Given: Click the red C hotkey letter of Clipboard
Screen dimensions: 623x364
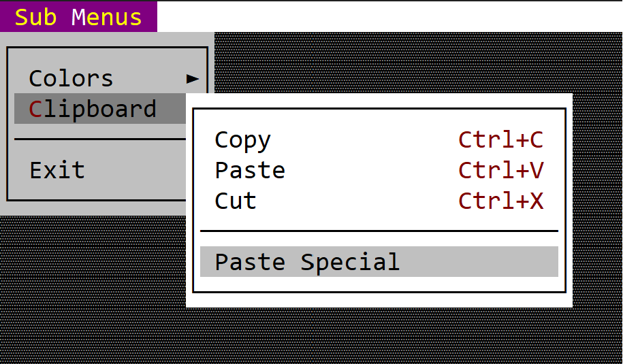Looking at the screenshot, I should pos(35,109).
